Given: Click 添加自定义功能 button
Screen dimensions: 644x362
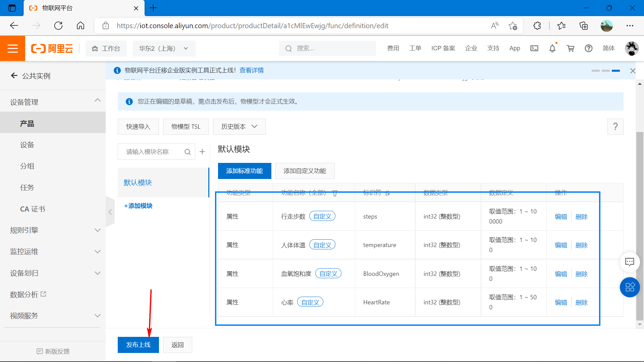Looking at the screenshot, I should (x=305, y=171).
